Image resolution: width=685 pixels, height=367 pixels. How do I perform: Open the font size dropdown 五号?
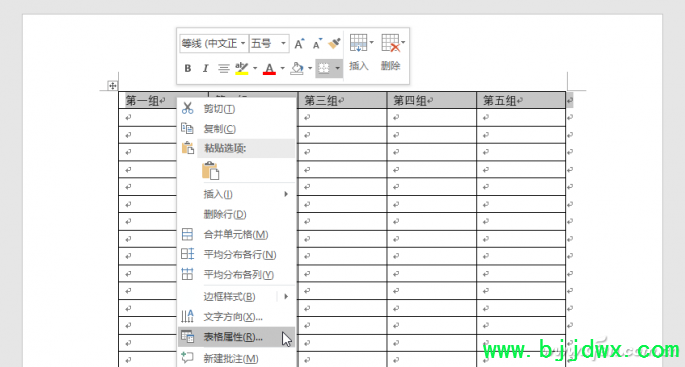[269, 44]
